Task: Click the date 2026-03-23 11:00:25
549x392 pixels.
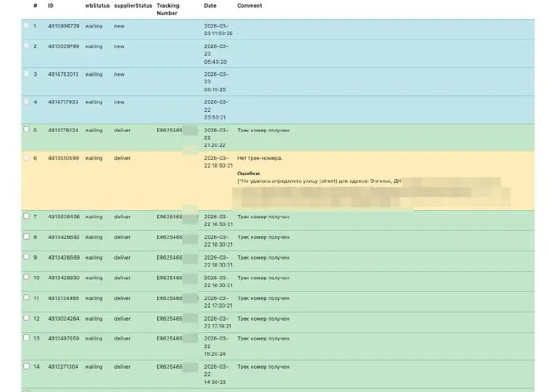Action: tap(218, 30)
